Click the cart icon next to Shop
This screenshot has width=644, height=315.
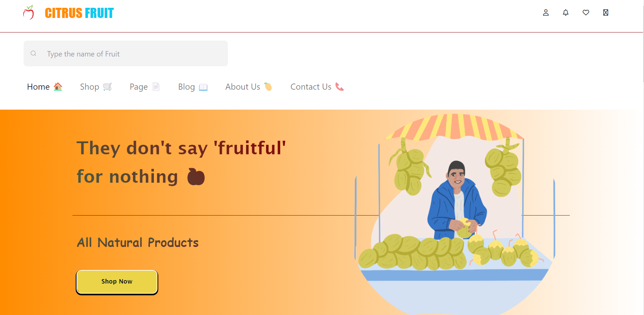pos(108,87)
